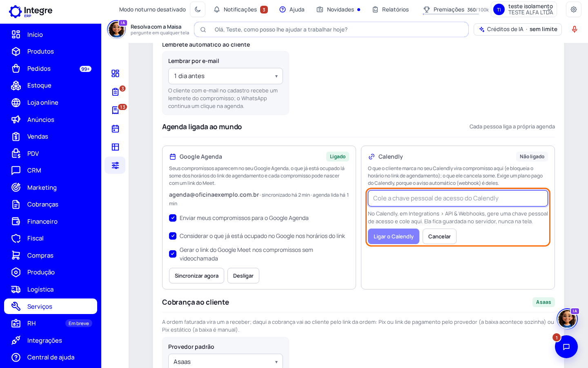Open Anúncios in sidebar
The image size is (588, 368).
(x=51, y=120)
